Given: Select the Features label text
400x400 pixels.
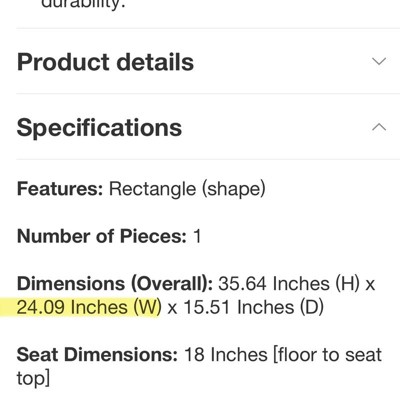Looking at the screenshot, I should (60, 189).
